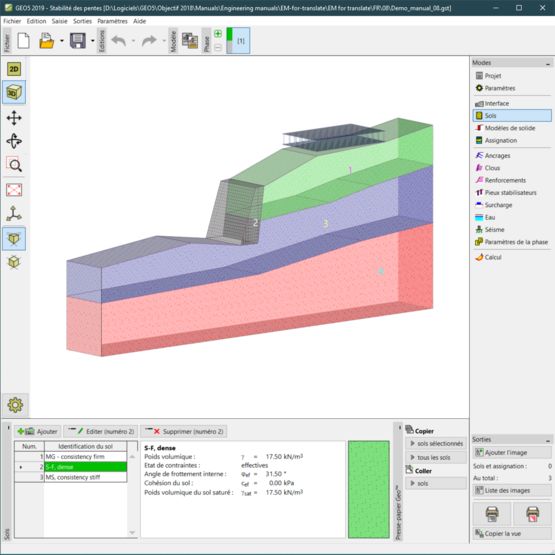555x555 pixels.
Task: Switch to Projet mode
Action: (x=512, y=76)
